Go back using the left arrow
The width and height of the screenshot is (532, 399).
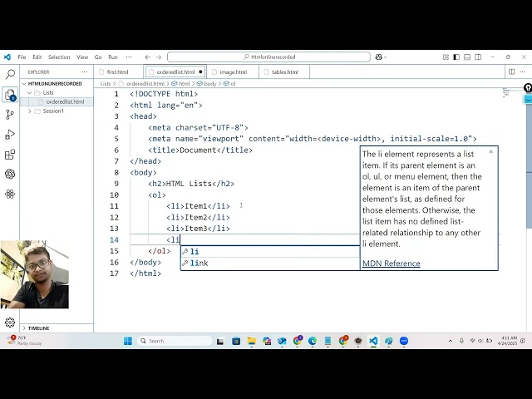point(148,57)
